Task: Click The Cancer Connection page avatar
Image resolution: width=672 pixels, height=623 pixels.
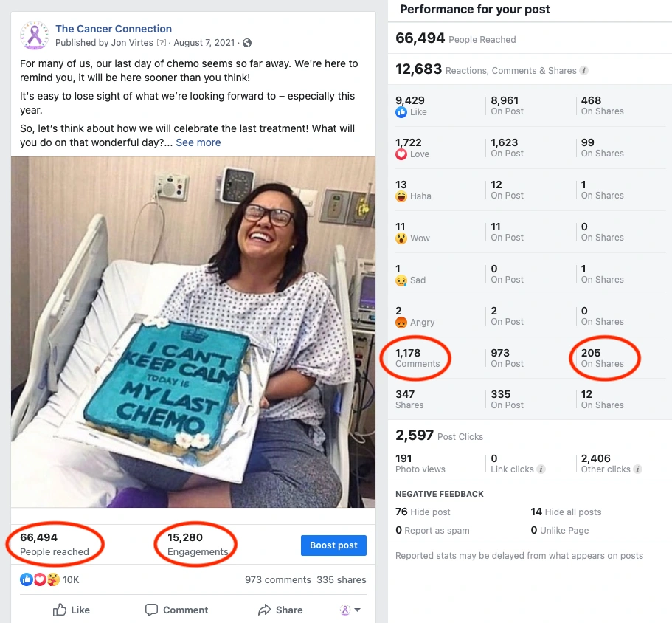Action: coord(35,36)
